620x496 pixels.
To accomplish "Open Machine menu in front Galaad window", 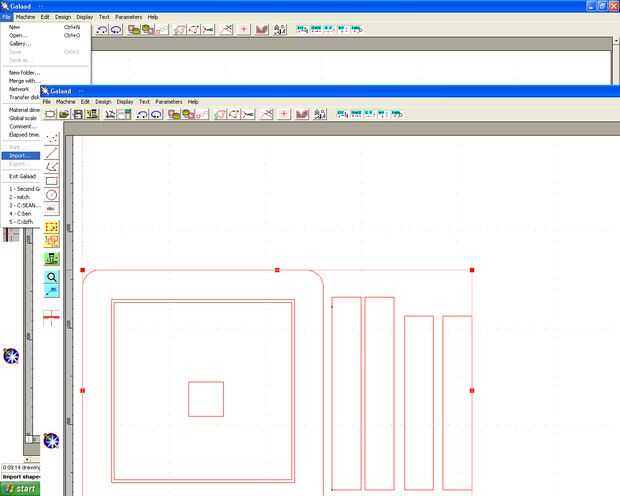I will (66, 102).
